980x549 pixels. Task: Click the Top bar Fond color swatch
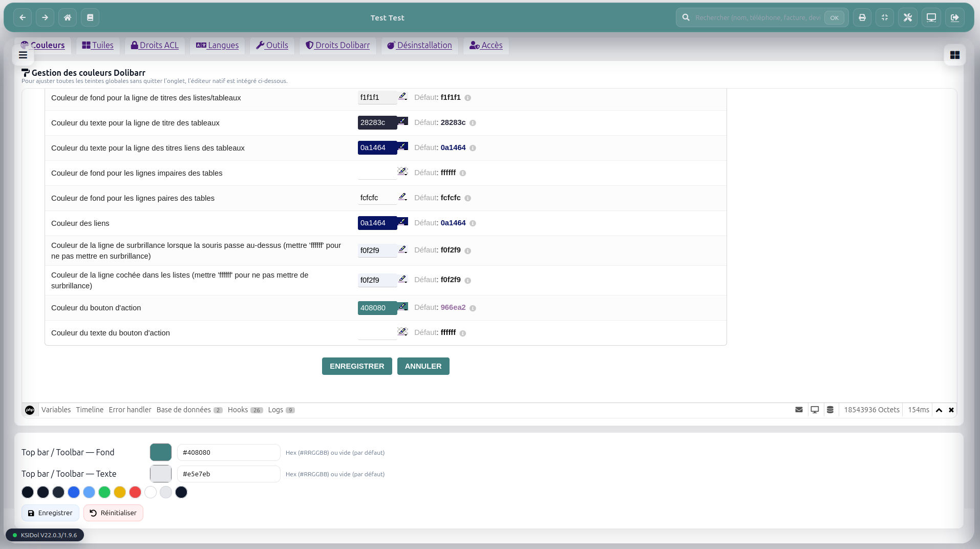161,453
